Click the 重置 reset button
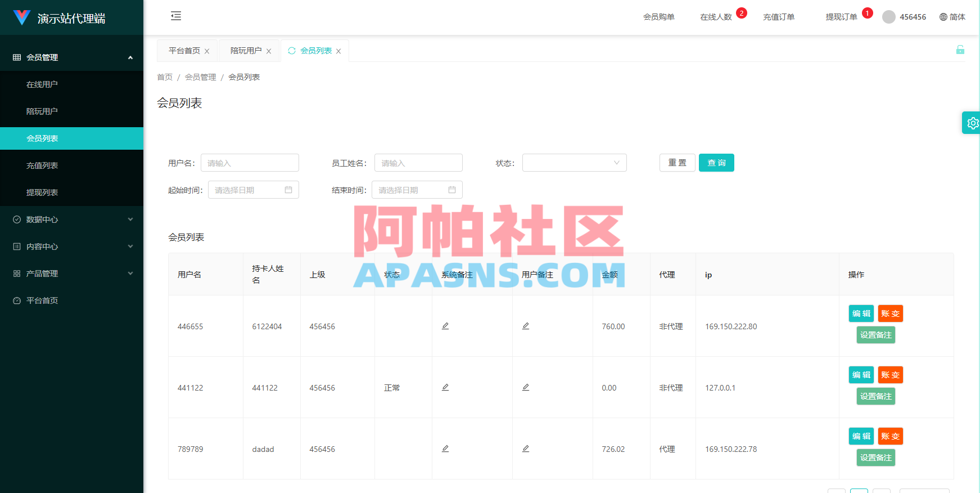The height and width of the screenshot is (493, 980). (678, 163)
